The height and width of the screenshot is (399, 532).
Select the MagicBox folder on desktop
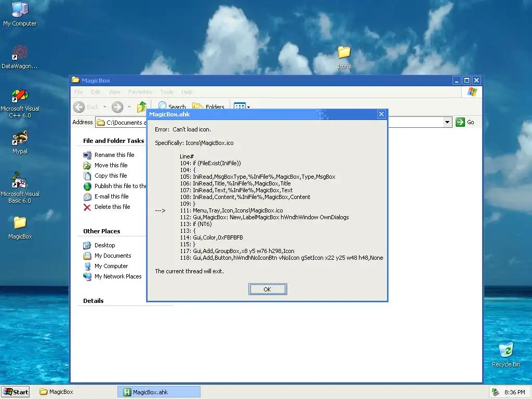[x=20, y=228]
